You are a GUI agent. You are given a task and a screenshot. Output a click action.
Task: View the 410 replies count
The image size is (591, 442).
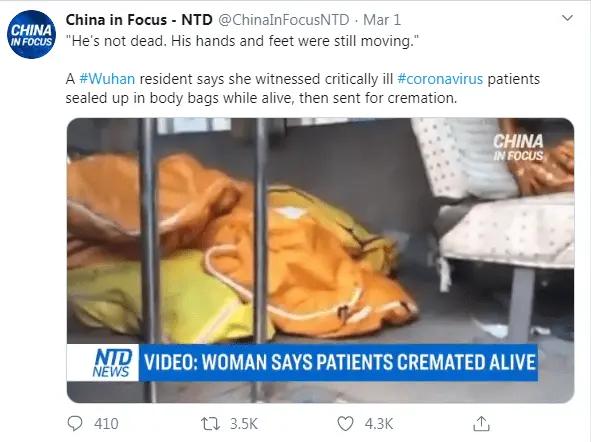(106, 424)
